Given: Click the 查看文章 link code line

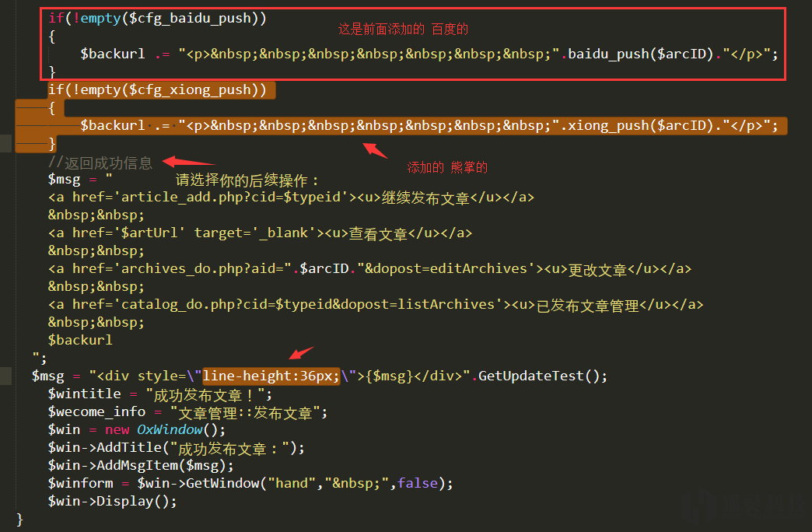Looking at the screenshot, I should [260, 233].
